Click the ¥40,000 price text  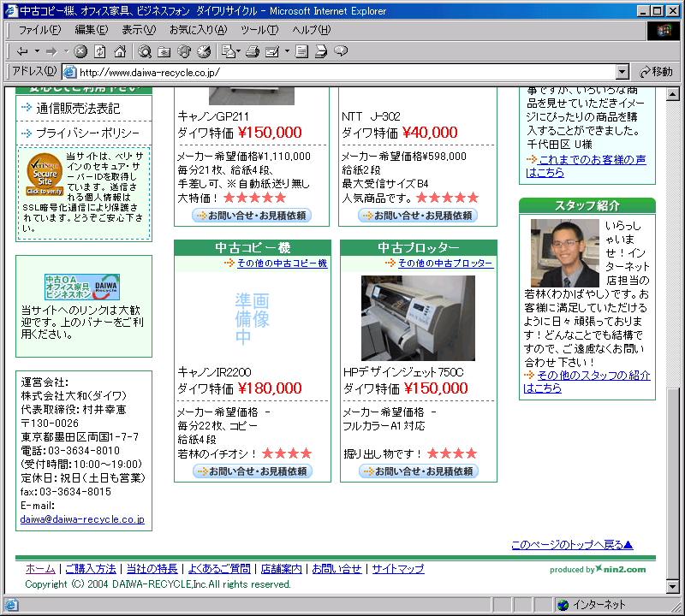pos(430,133)
